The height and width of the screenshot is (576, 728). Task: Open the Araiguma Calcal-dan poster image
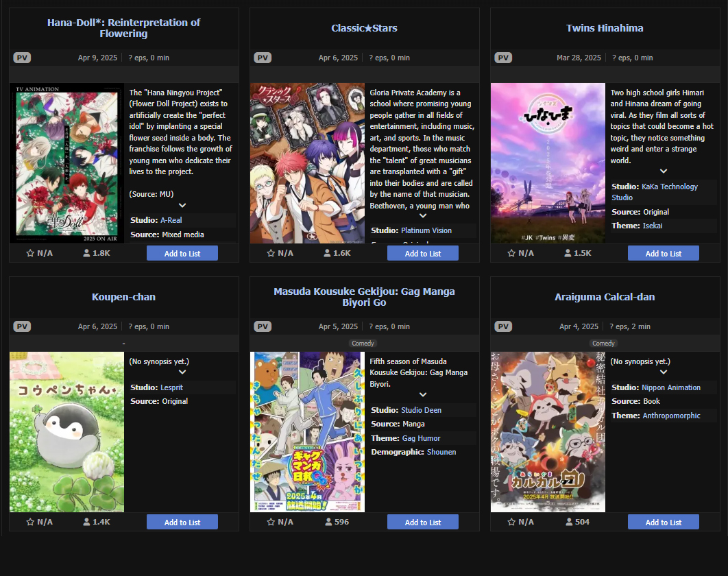click(548, 432)
